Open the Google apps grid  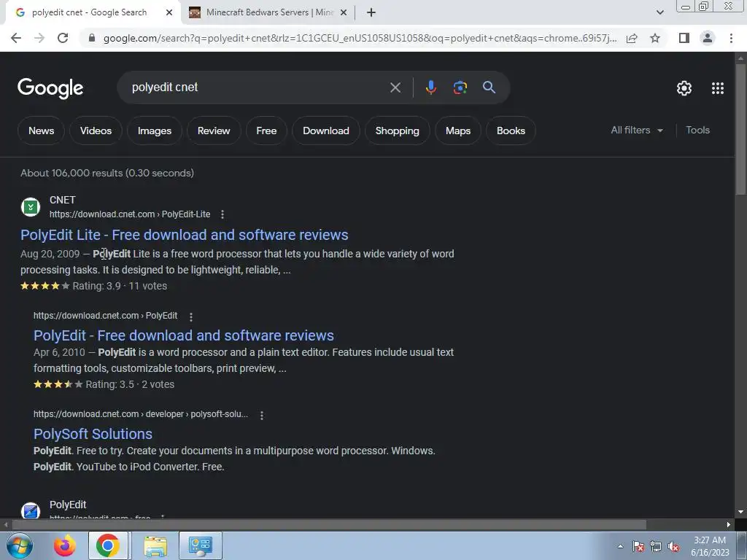(718, 88)
